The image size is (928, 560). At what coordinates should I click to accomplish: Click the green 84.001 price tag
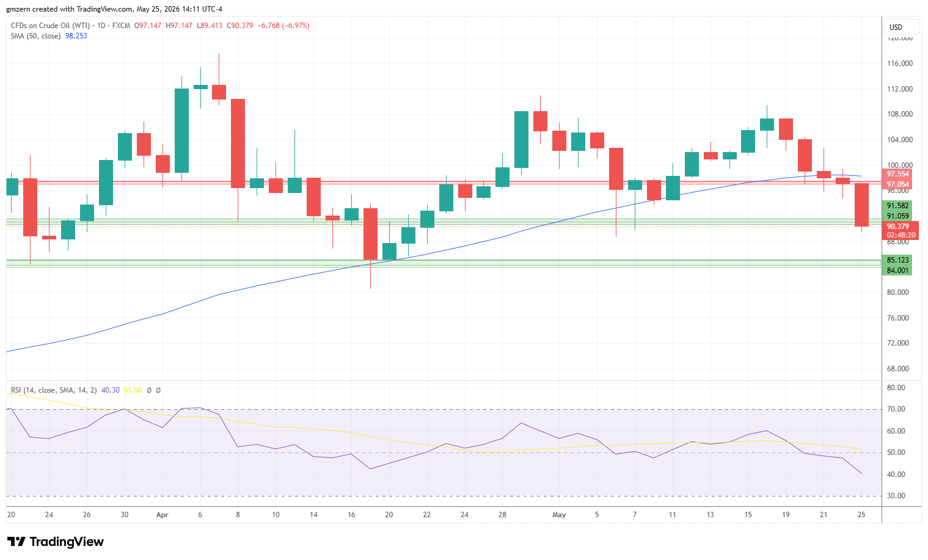898,271
